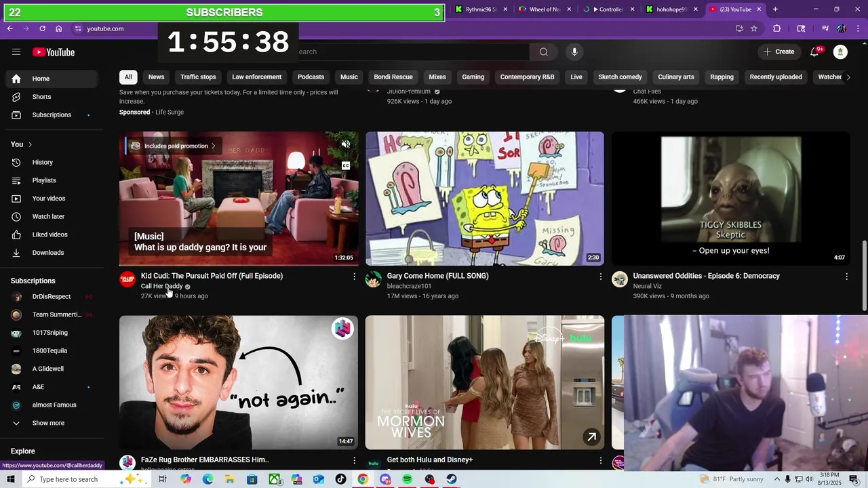The image size is (868, 488).
Task: Open options menu for FaZe Rug video
Action: tap(354, 460)
